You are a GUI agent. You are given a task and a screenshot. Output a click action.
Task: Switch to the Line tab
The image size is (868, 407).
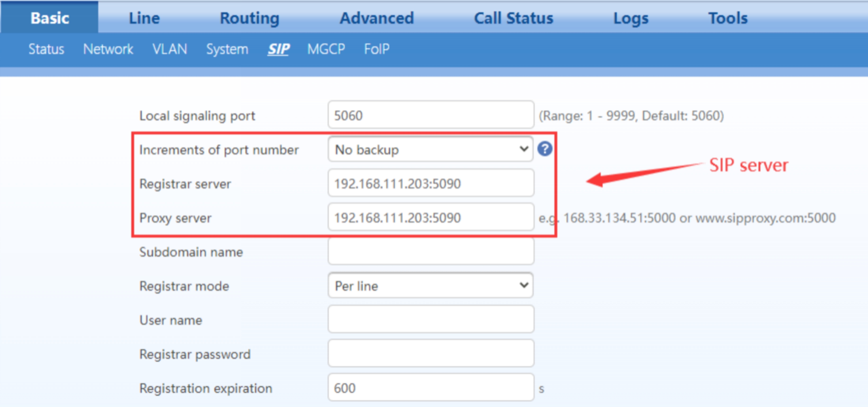144,18
